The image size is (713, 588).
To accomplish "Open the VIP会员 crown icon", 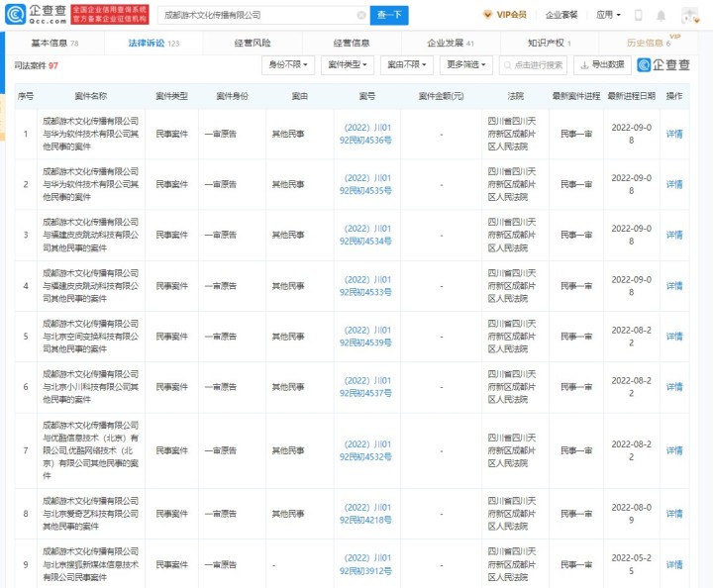I will click(487, 15).
